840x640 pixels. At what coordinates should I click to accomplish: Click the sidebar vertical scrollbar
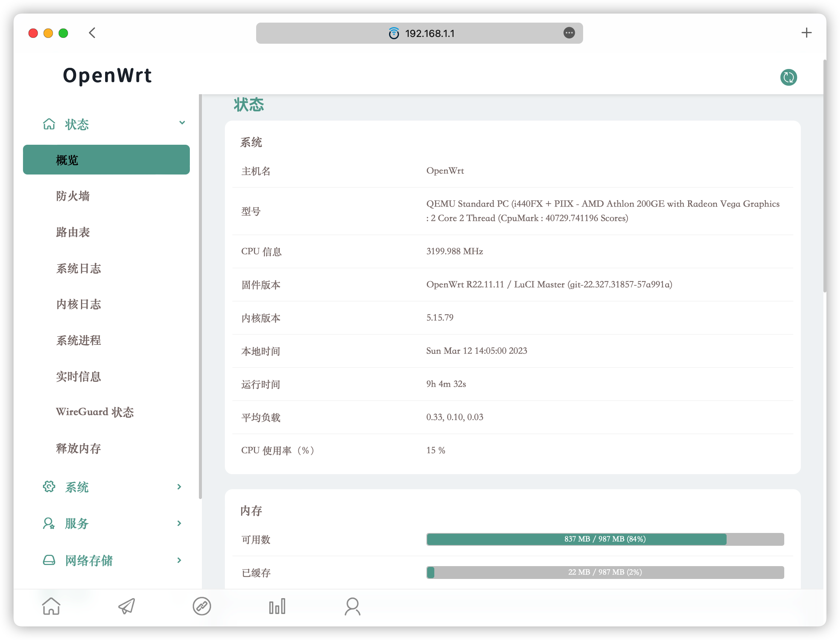click(x=200, y=296)
